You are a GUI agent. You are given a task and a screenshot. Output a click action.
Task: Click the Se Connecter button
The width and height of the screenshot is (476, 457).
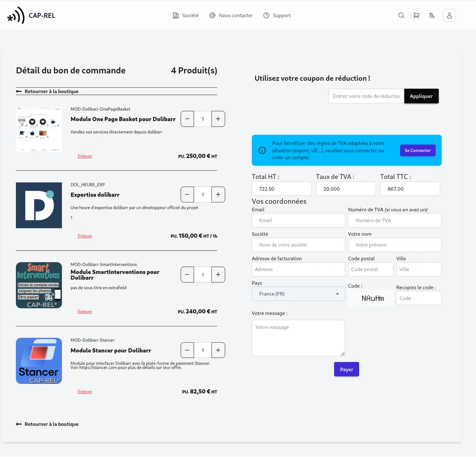click(x=418, y=150)
